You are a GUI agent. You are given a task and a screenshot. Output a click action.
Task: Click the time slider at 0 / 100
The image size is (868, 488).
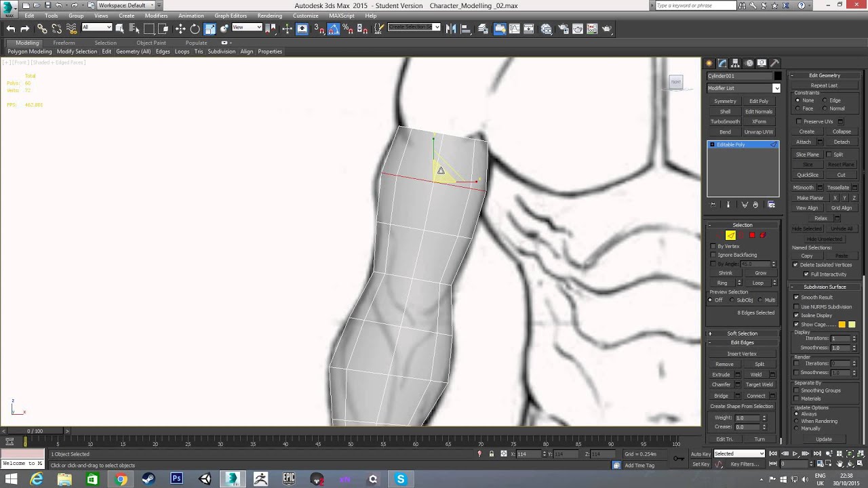click(35, 431)
